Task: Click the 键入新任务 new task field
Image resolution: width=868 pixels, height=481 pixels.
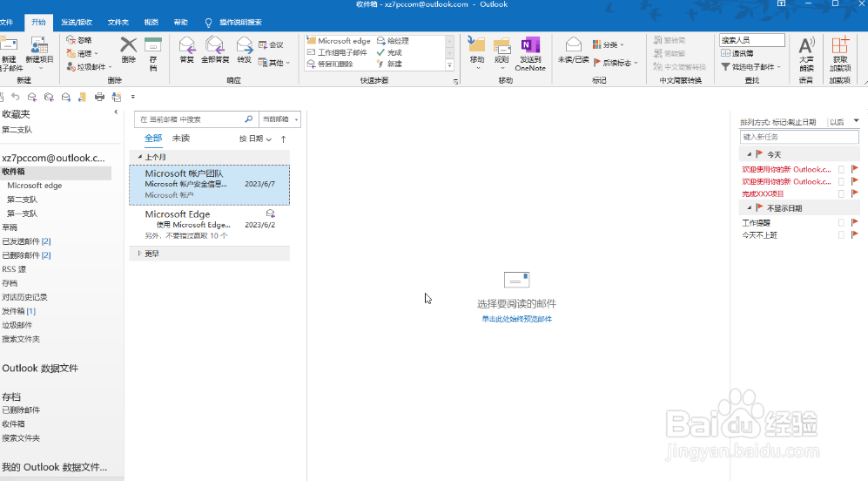Action: (x=799, y=137)
